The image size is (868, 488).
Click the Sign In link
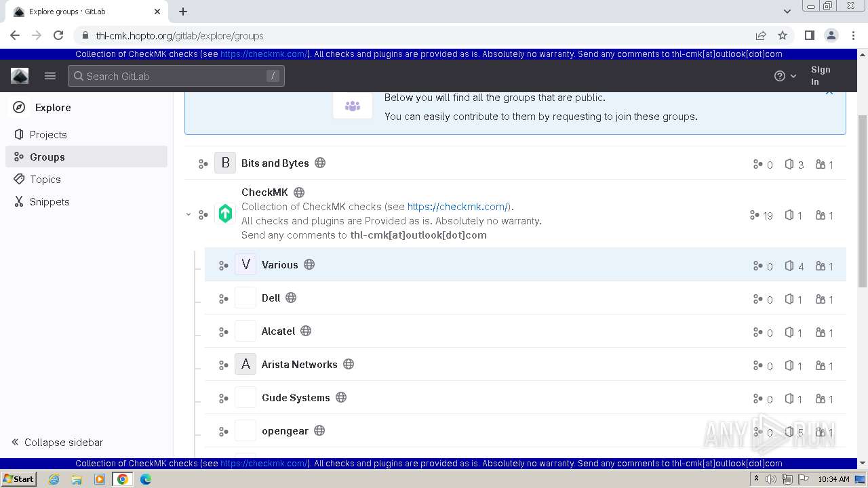click(x=821, y=75)
